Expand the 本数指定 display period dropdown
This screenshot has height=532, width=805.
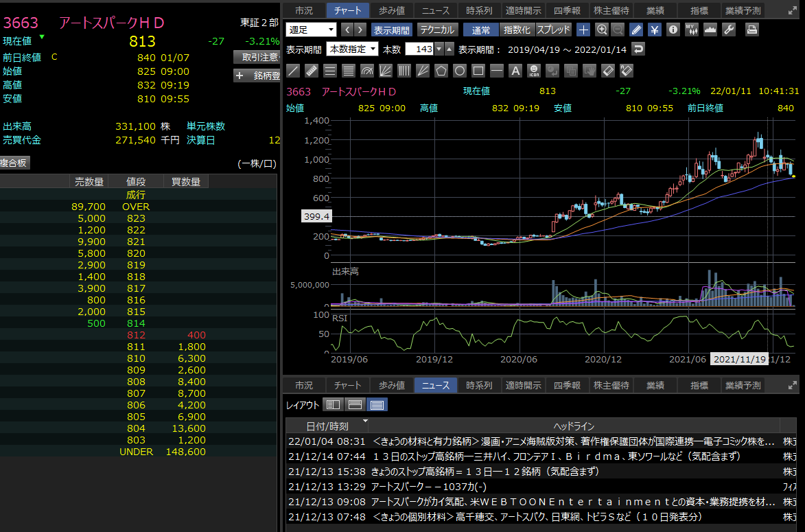[x=352, y=49]
